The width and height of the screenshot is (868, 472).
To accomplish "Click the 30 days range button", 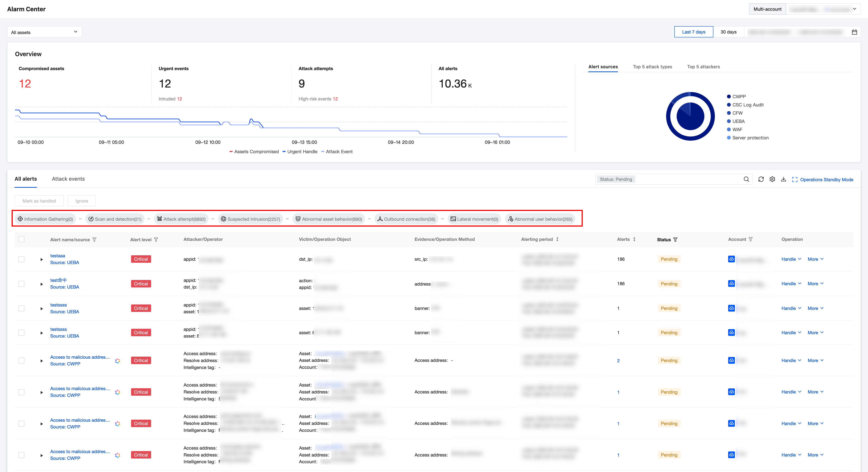I will pyautogui.click(x=728, y=32).
